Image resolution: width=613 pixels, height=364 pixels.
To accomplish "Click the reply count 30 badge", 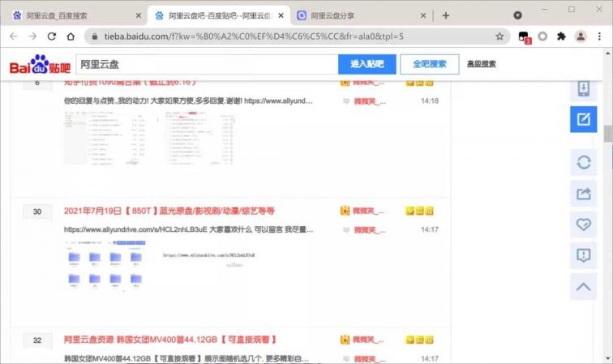I will 37,212.
